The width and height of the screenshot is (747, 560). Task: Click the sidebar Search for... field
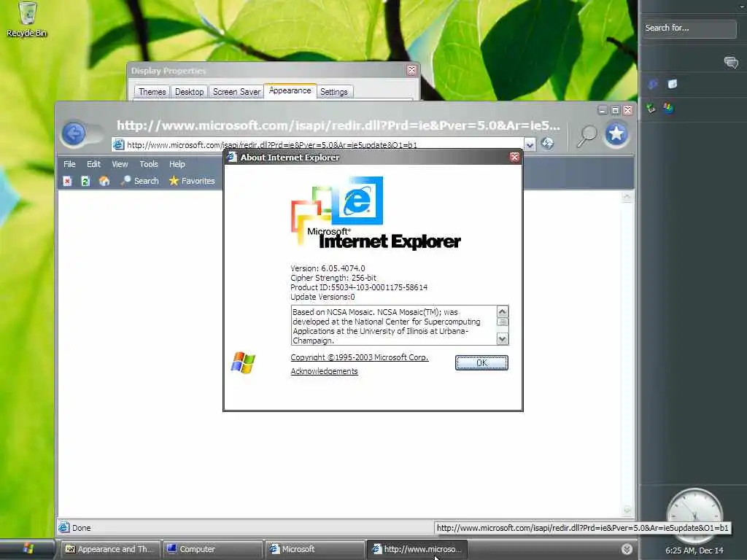click(689, 28)
